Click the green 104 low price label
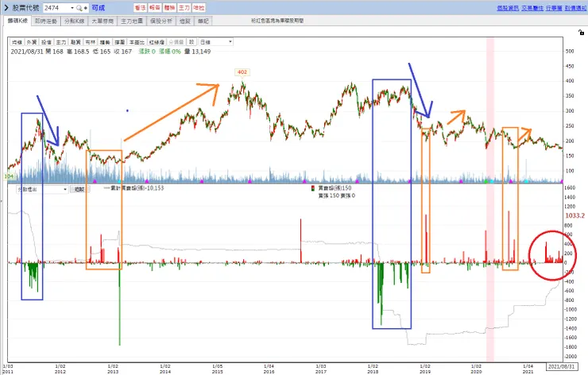Screen dimensions: 588x375 tap(9, 176)
